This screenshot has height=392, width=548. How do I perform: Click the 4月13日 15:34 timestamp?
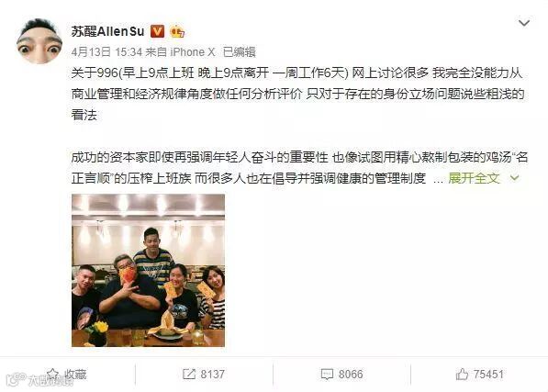click(106, 52)
